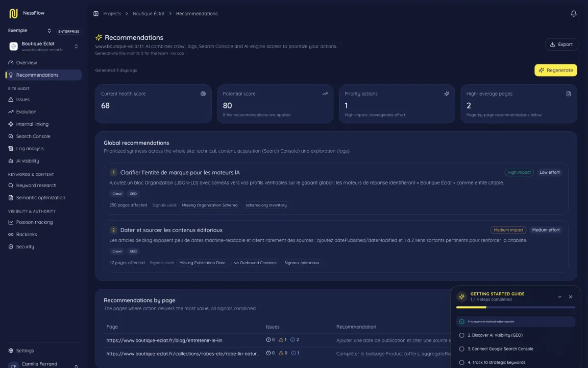Click the Security shield icon
Viewport: 588px width, 368px height.
pyautogui.click(x=11, y=247)
